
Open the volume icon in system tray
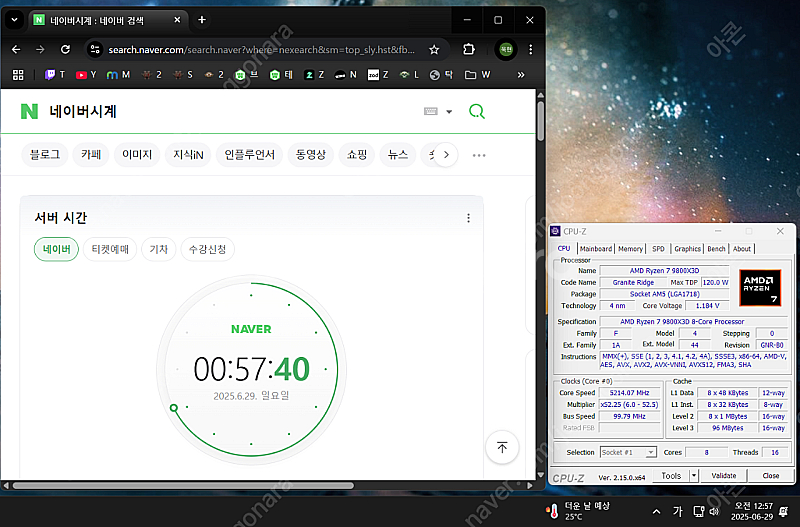(714, 511)
